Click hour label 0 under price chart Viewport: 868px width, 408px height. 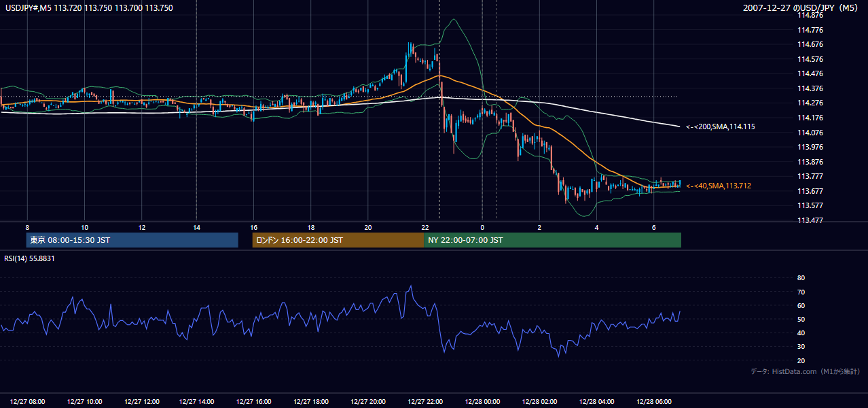click(482, 227)
